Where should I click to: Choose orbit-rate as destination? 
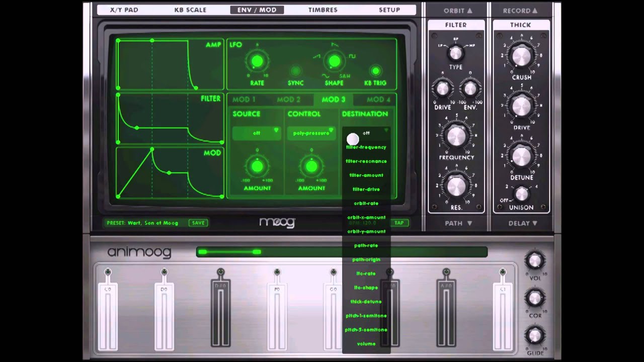coord(366,204)
